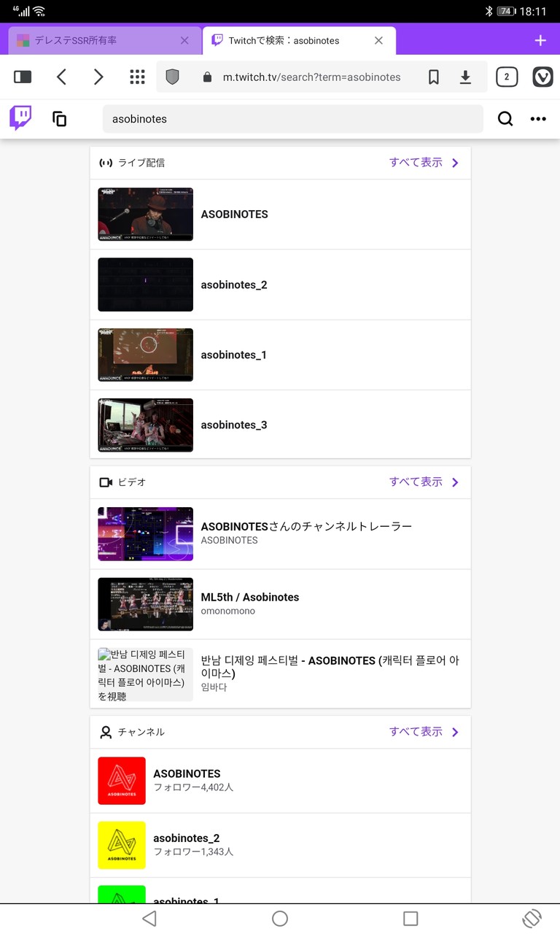Open the yellow asobinotes_2 channel avatar
This screenshot has height=934, width=560.
click(x=122, y=845)
